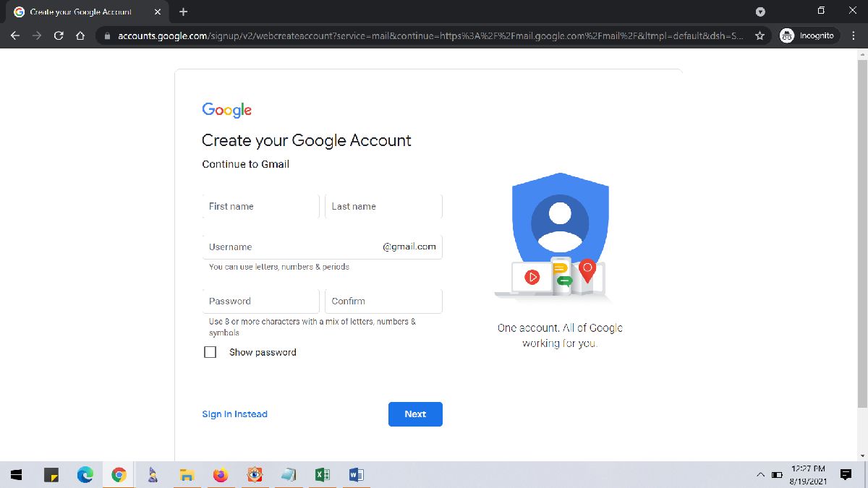Open the wizard app in the taskbar
The width and height of the screenshot is (868, 488).
coord(153,475)
